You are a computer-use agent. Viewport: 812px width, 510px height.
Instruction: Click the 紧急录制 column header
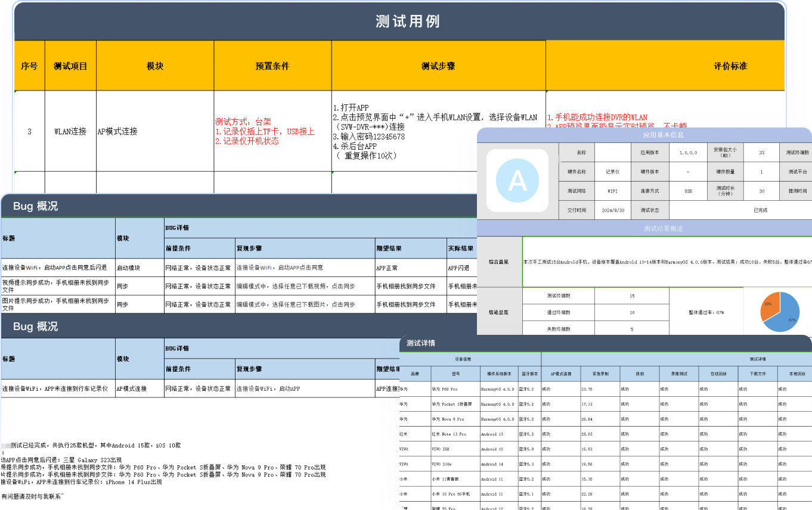600,374
